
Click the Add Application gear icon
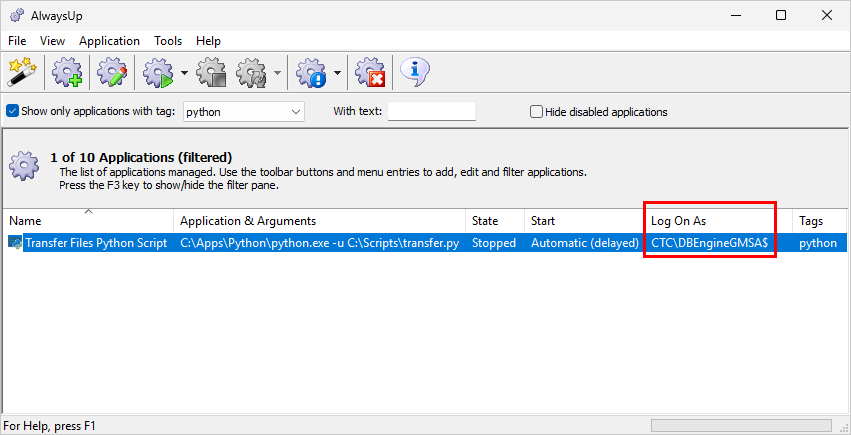click(68, 72)
